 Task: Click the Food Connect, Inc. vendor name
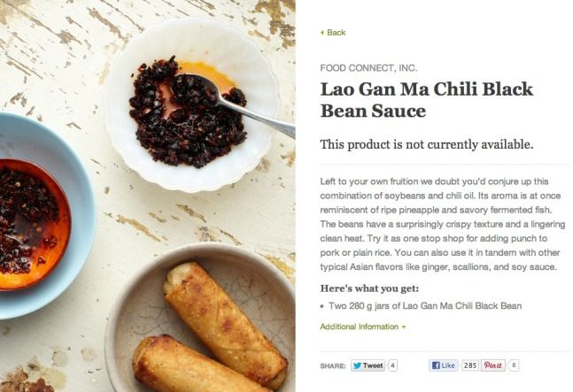(x=368, y=68)
